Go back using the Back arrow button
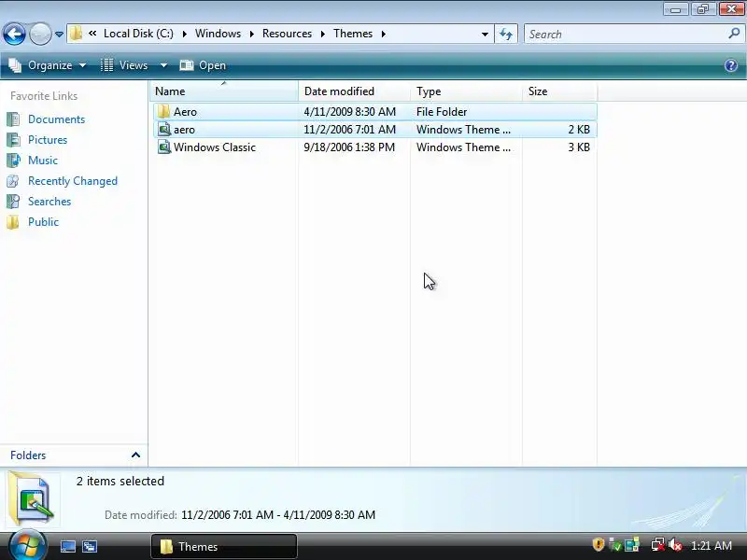Viewport: 747px width, 560px height. pyautogui.click(x=14, y=34)
